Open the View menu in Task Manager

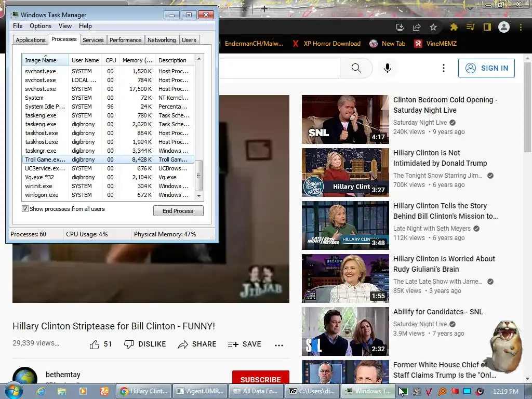(65, 26)
